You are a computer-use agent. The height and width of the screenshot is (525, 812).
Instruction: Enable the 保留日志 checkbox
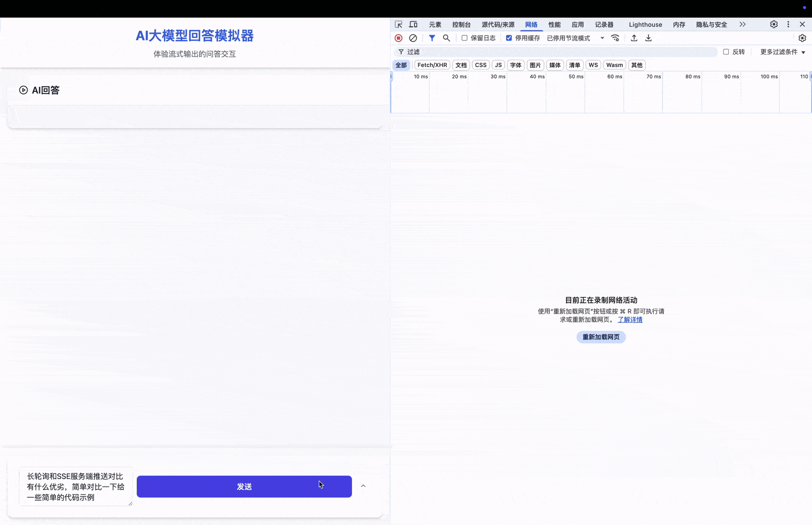pos(464,38)
